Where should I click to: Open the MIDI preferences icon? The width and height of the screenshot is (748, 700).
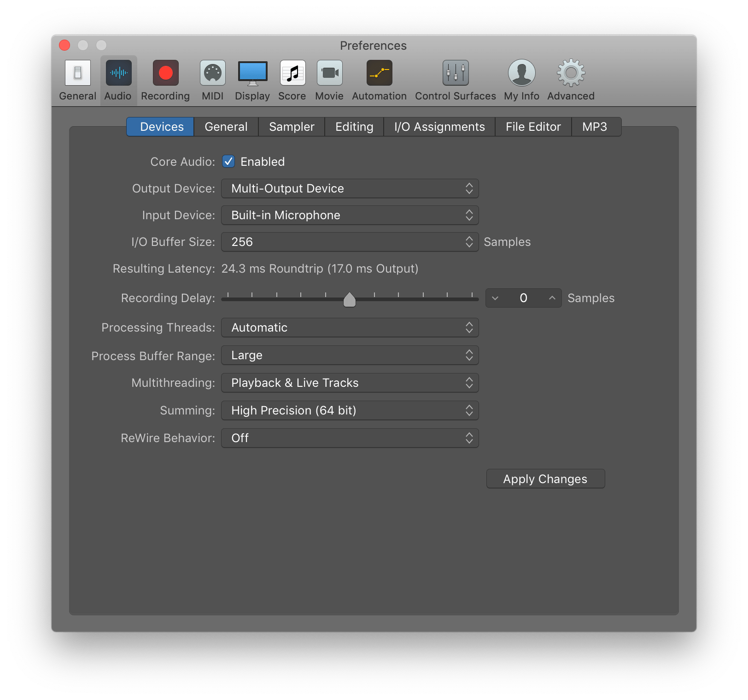click(x=212, y=80)
